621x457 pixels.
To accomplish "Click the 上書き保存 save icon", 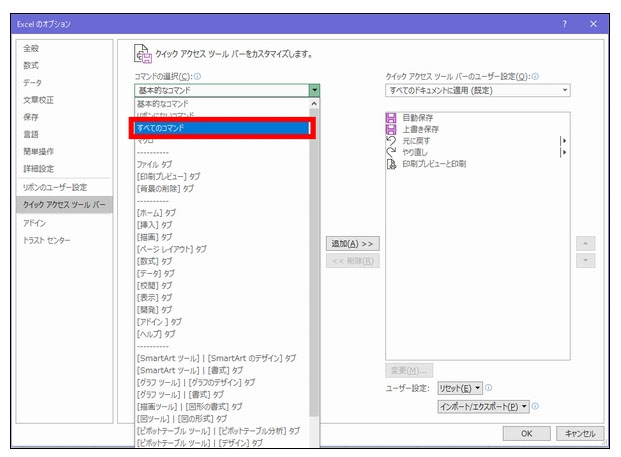I will pyautogui.click(x=391, y=129).
